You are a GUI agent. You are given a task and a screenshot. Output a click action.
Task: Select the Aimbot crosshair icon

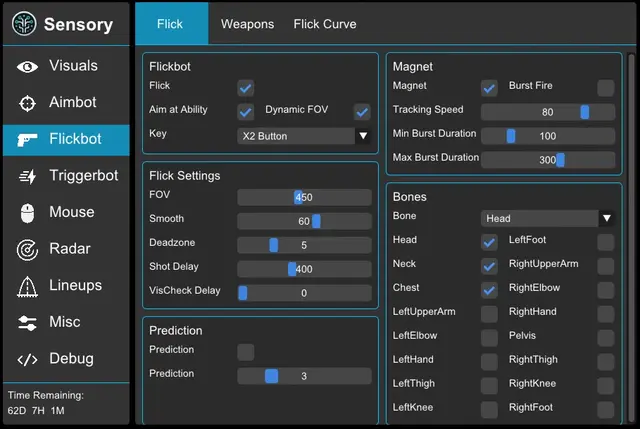(x=28, y=103)
